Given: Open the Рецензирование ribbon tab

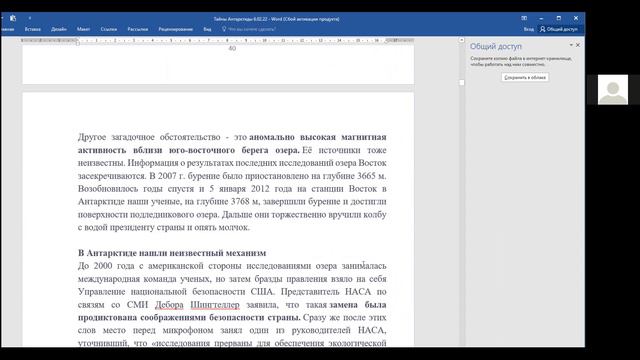Looking at the screenshot, I should pos(176,29).
